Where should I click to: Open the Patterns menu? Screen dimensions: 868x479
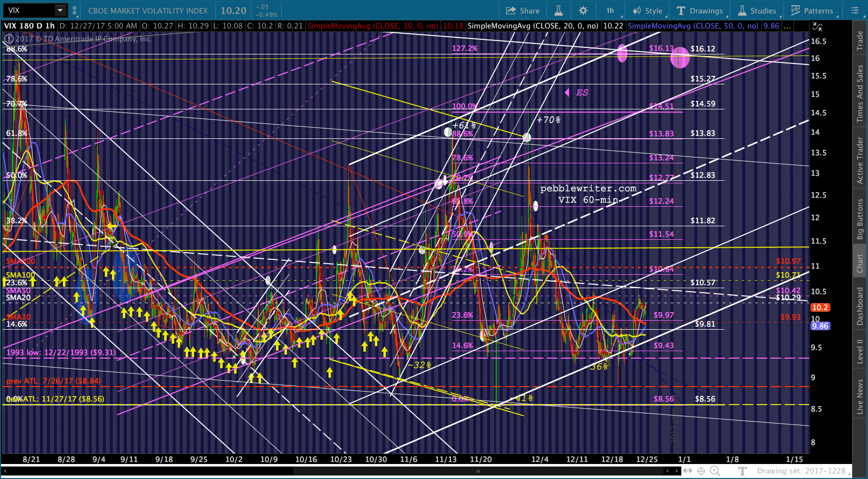[x=812, y=10]
